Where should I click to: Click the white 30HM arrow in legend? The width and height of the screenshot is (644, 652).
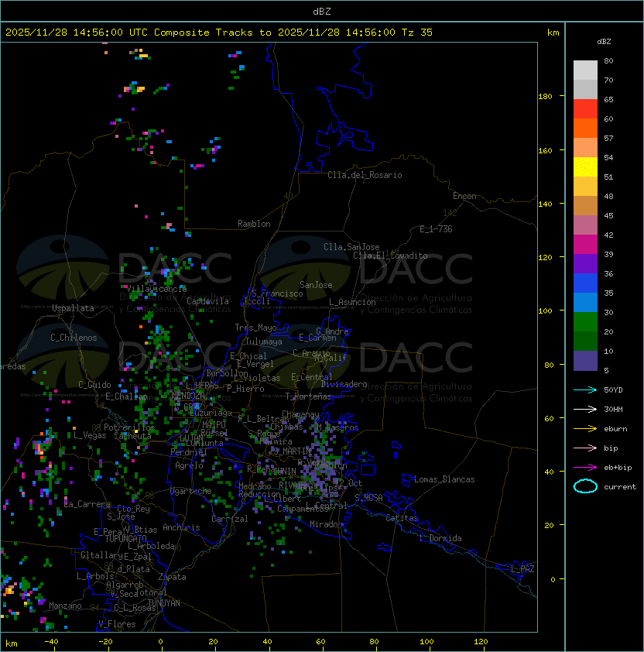pyautogui.click(x=585, y=410)
